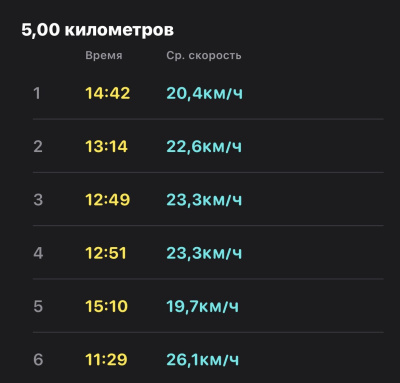Select the 5,00 километров heading
This screenshot has height=383, width=400.
point(97,30)
